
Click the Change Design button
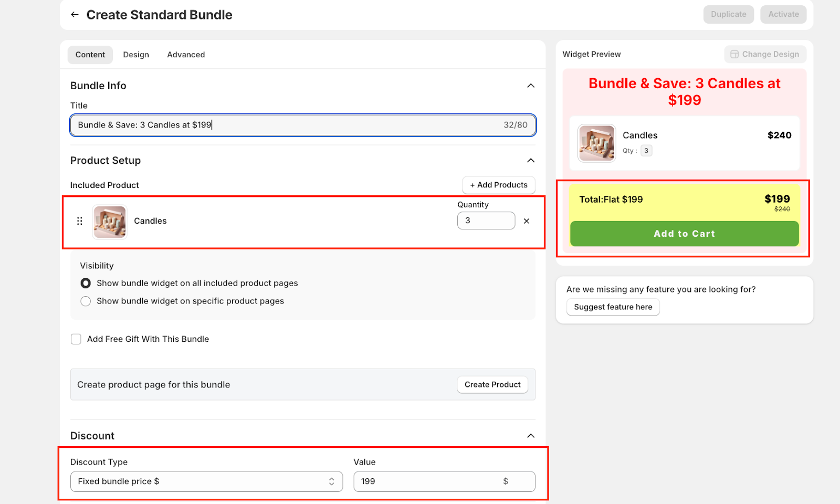coord(765,54)
